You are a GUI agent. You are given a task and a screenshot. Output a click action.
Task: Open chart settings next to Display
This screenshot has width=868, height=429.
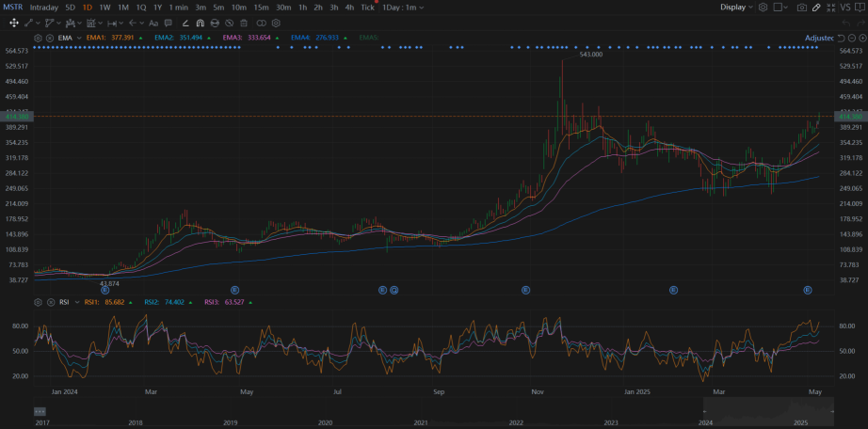(x=763, y=8)
